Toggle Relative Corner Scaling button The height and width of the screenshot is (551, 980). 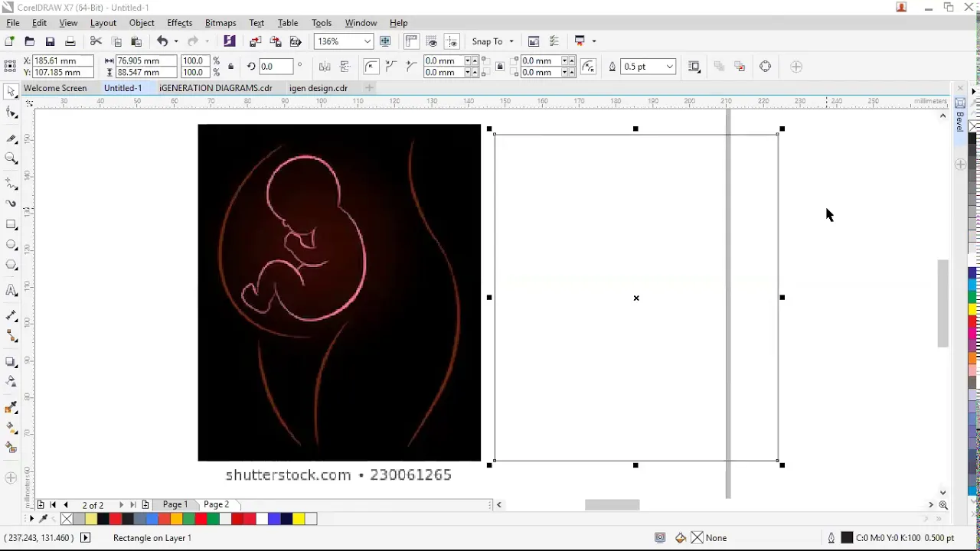(588, 67)
